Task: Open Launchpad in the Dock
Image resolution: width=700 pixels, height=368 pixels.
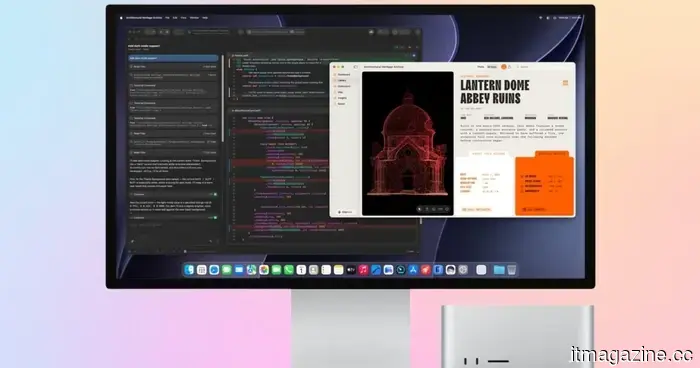Action: click(201, 270)
